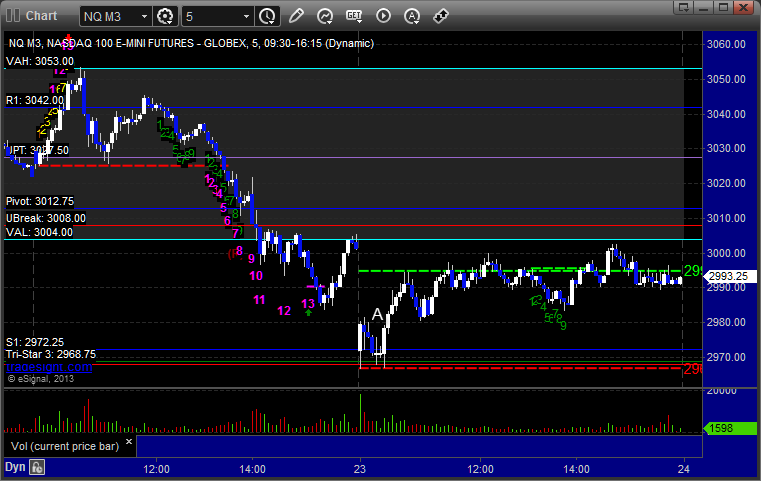Open the tradesight.com link
The height and width of the screenshot is (481, 761).
pos(49,367)
